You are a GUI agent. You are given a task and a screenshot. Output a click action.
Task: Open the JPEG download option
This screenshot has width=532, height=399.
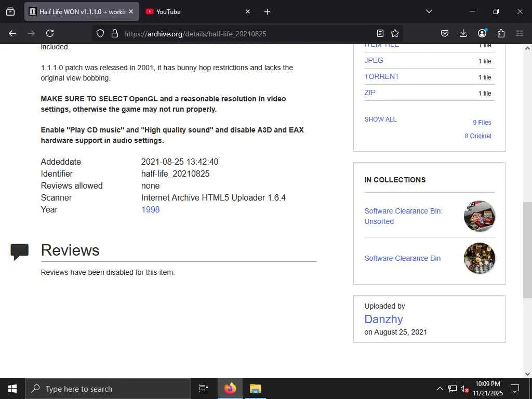click(x=374, y=60)
